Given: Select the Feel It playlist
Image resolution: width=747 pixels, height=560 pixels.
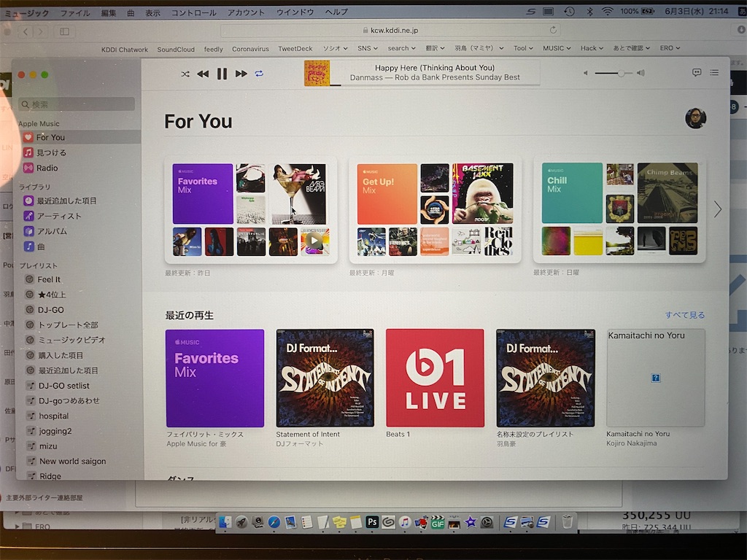Looking at the screenshot, I should click(49, 279).
